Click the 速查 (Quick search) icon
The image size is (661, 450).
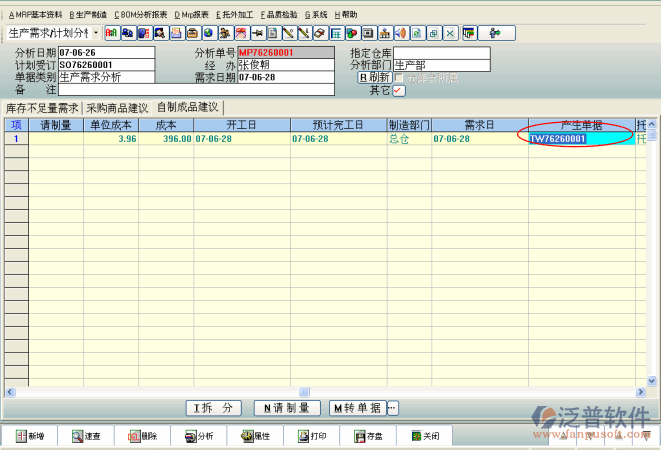click(x=85, y=436)
